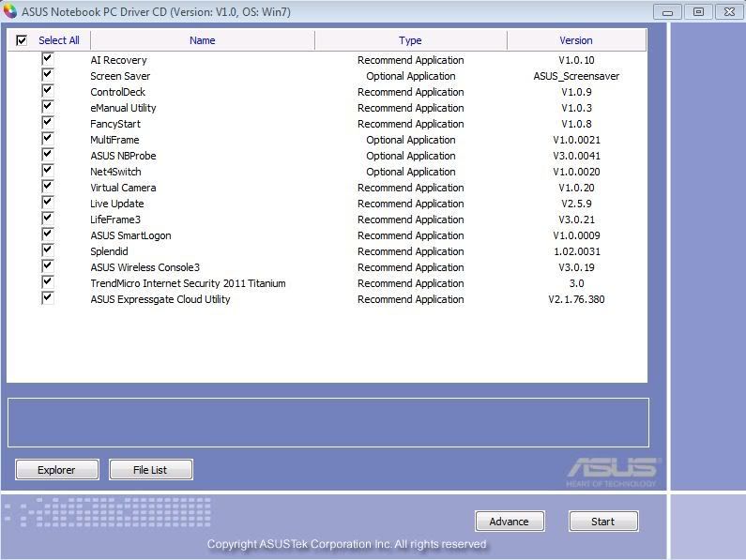746x560 pixels.
Task: Uncheck the TrendMicro Internet Security checkbox
Action: (48, 282)
